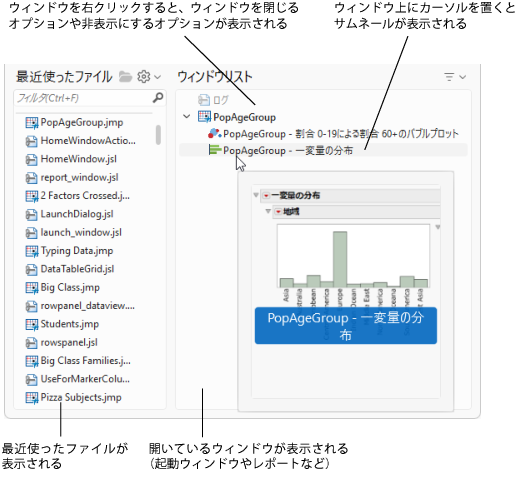This screenshot has width=519, height=477.
Task: Open the gear settings for recent files
Action: pos(144,77)
